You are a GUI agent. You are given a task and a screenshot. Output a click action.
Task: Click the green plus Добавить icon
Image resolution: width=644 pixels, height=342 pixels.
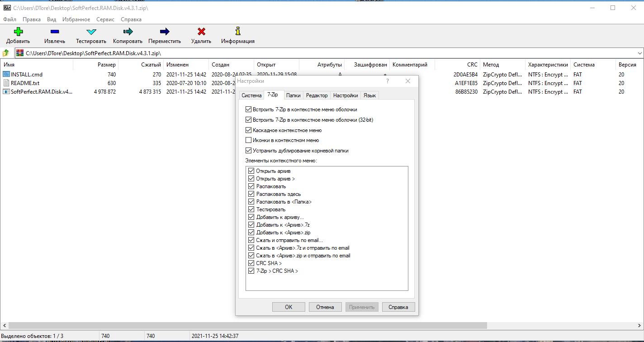(x=18, y=31)
